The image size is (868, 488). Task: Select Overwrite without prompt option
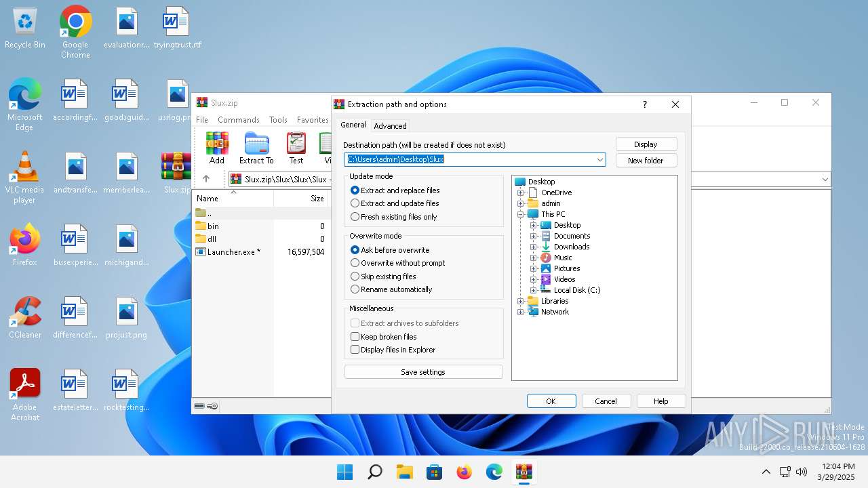click(397, 263)
